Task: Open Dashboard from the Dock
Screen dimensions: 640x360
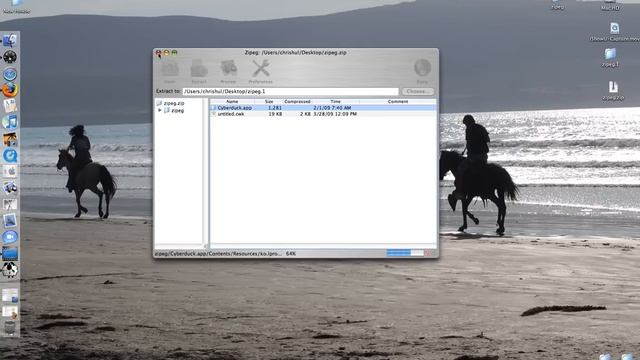Action: (x=10, y=57)
